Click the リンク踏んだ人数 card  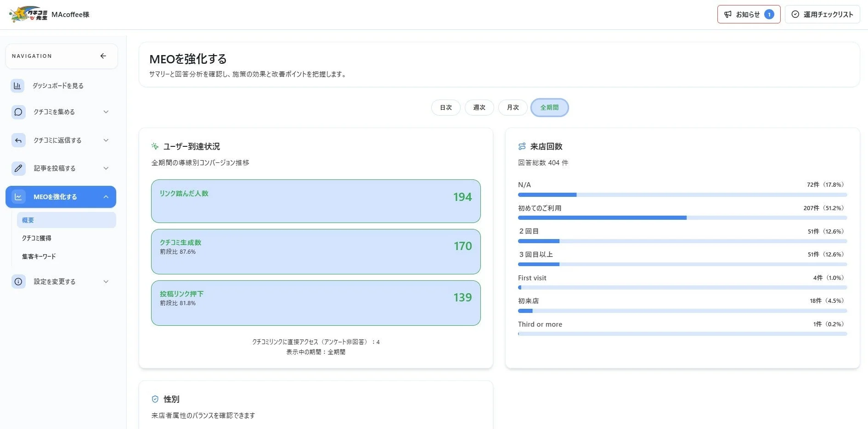coord(316,201)
